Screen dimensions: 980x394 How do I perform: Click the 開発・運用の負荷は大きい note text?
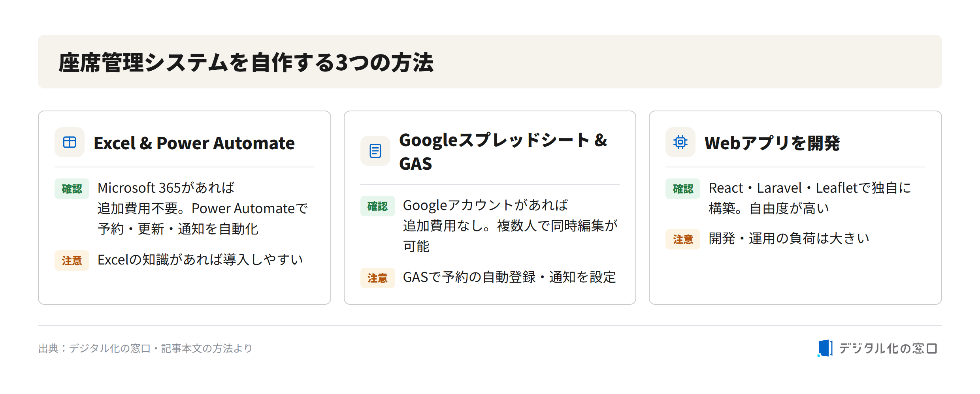point(789,238)
